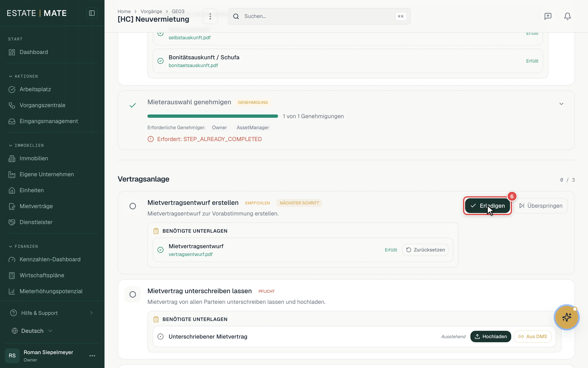This screenshot has width=588, height=368.
Task: Collapse the FINANZEN sidebar section
Action: (23, 246)
